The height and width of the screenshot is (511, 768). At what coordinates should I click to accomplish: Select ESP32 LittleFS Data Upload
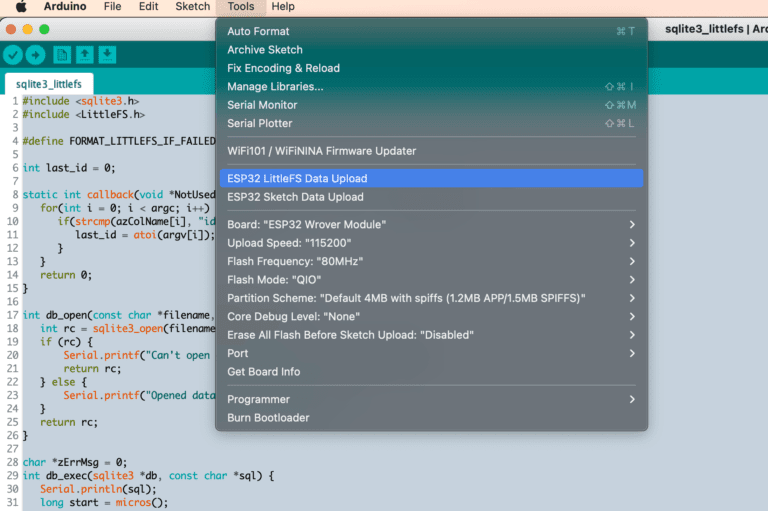(297, 179)
